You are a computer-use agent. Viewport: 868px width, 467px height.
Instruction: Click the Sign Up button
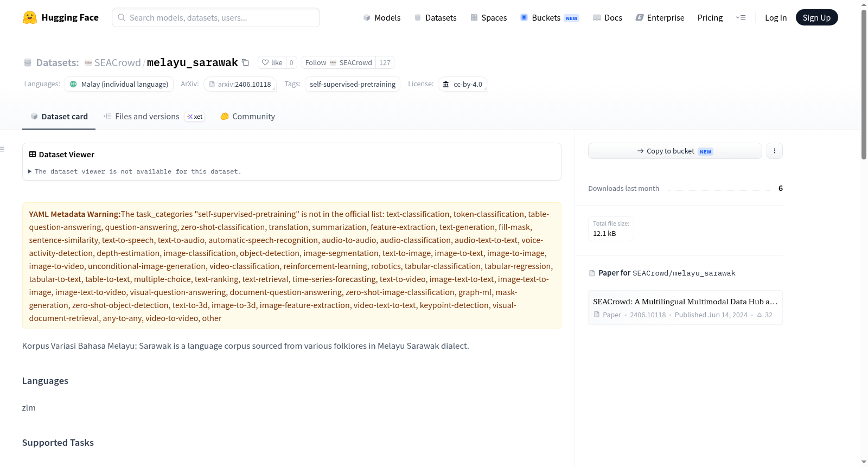[816, 17]
